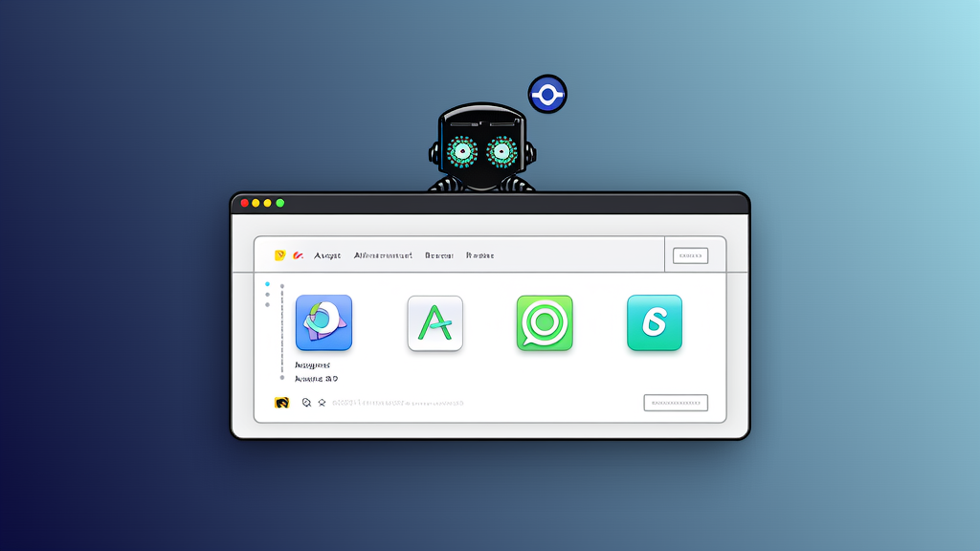Launch the white app with green letter A
Image resolution: width=980 pixels, height=551 pixels.
(434, 322)
